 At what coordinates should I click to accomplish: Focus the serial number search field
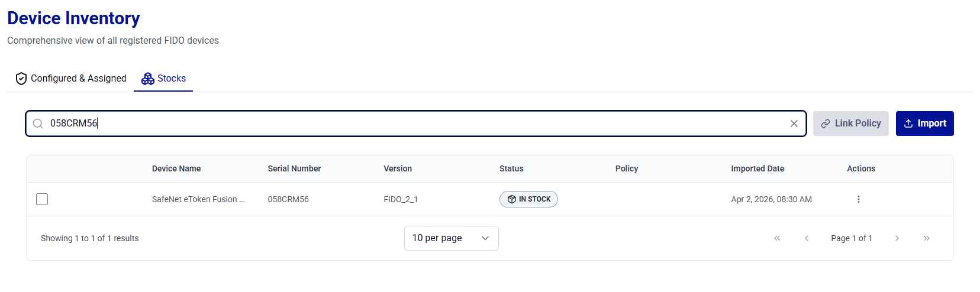tap(414, 124)
